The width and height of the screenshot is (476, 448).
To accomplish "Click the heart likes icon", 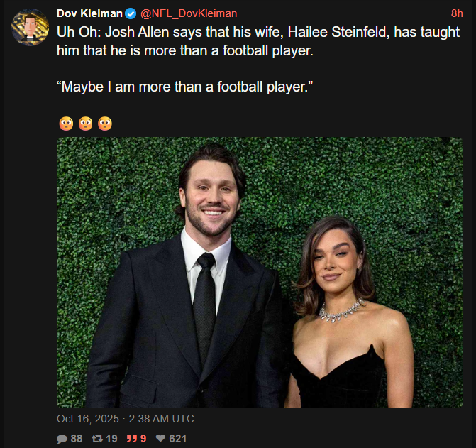I will [x=161, y=439].
